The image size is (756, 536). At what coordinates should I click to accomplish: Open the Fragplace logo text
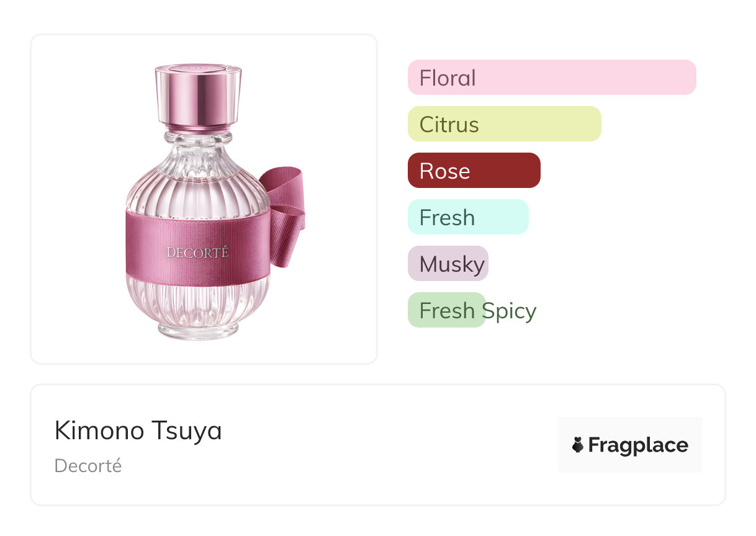[638, 445]
